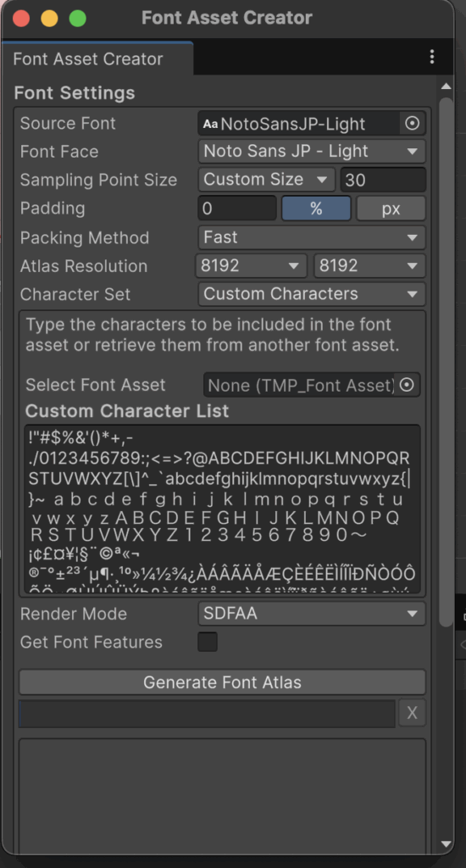The width and height of the screenshot is (466, 868).
Task: Select the % padding mode toggle
Action: tap(316, 209)
